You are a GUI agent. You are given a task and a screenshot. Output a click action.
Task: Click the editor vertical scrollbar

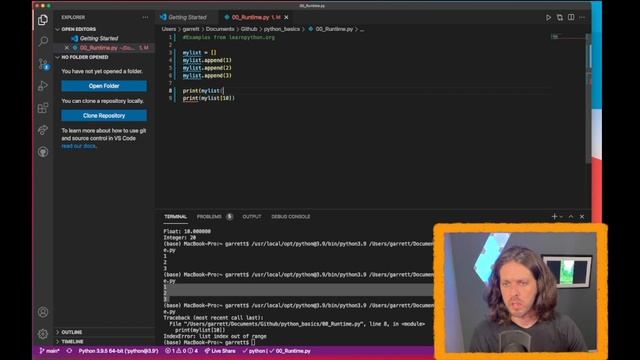point(589,98)
